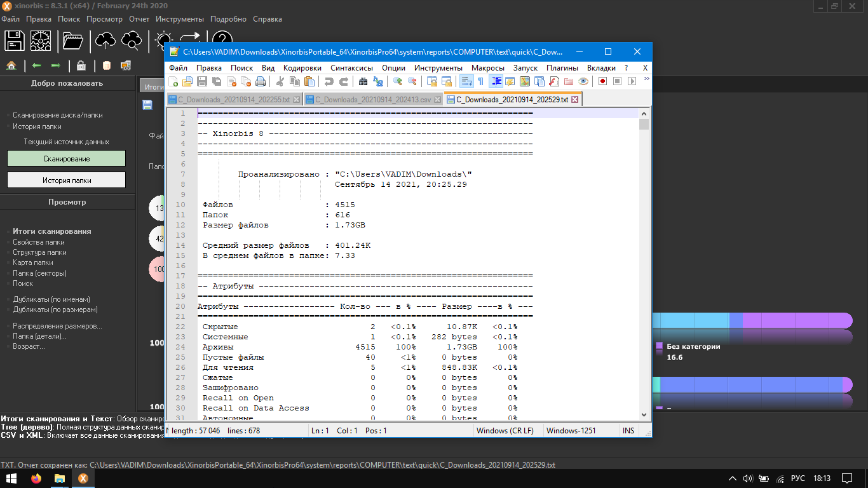Click Windows-1251 encoding in status bar
Image resolution: width=868 pixels, height=488 pixels.
(x=571, y=430)
